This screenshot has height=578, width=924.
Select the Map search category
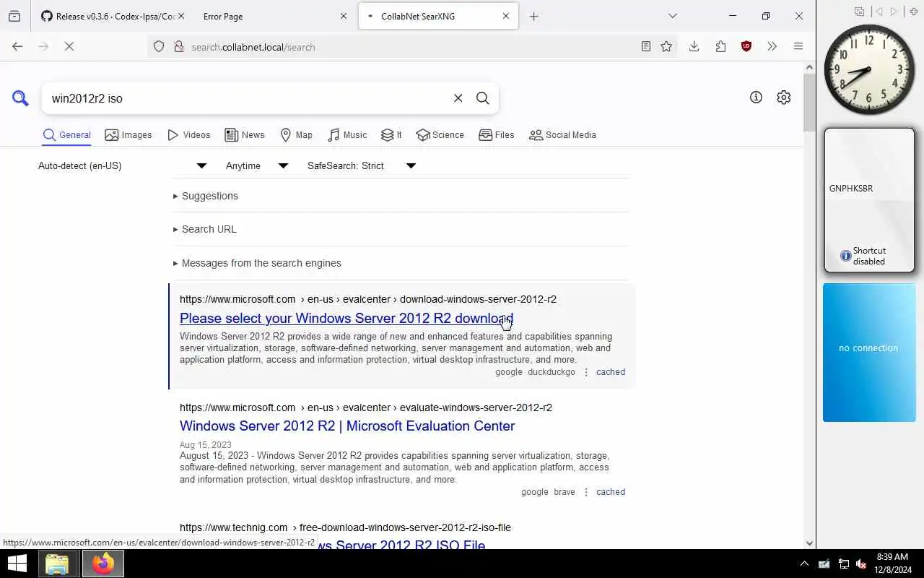click(x=296, y=135)
